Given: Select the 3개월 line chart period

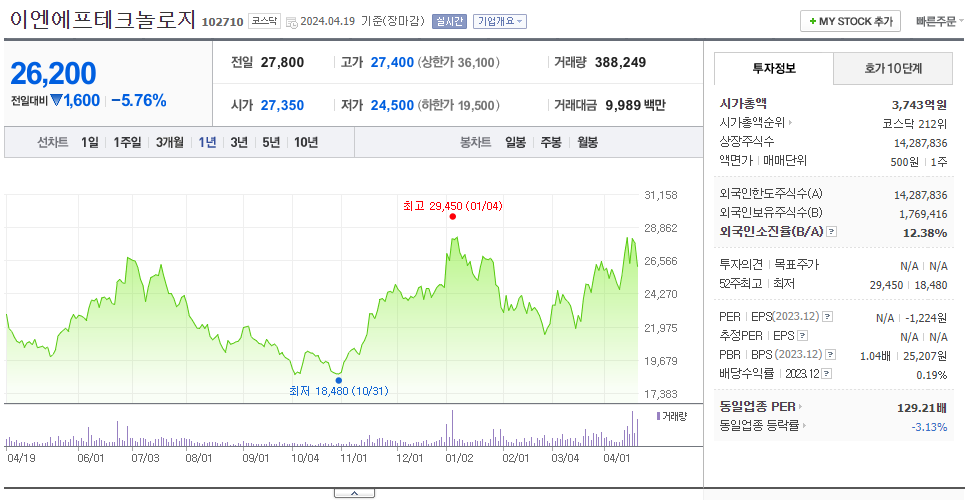Looking at the screenshot, I should (170, 143).
